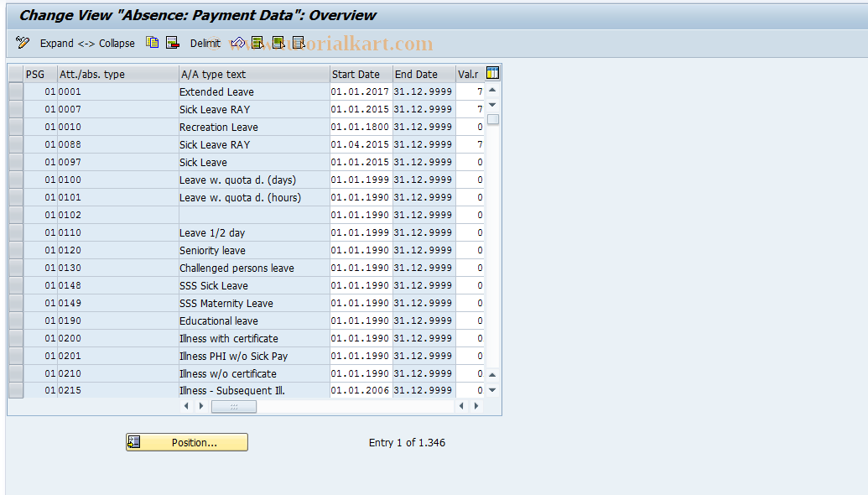This screenshot has height=495, width=868.
Task: Click Val.r value of Extended Leave row
Action: click(x=470, y=92)
